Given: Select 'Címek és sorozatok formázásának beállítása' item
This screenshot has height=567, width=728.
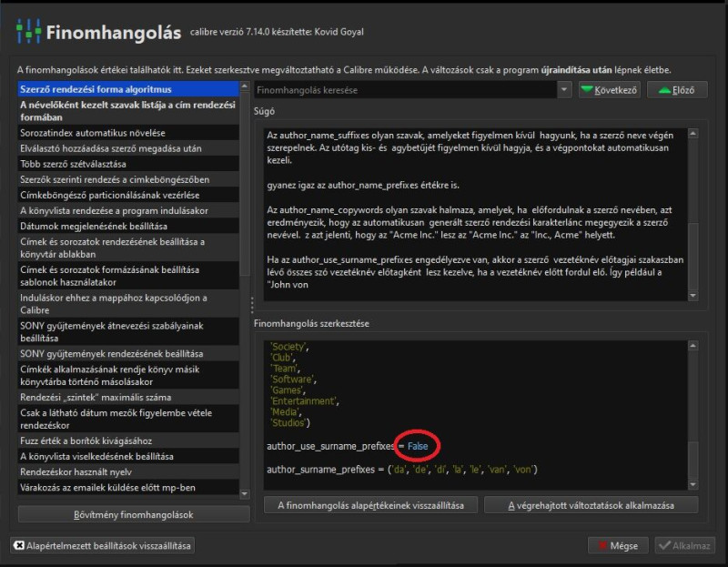Looking at the screenshot, I should click(128, 276).
